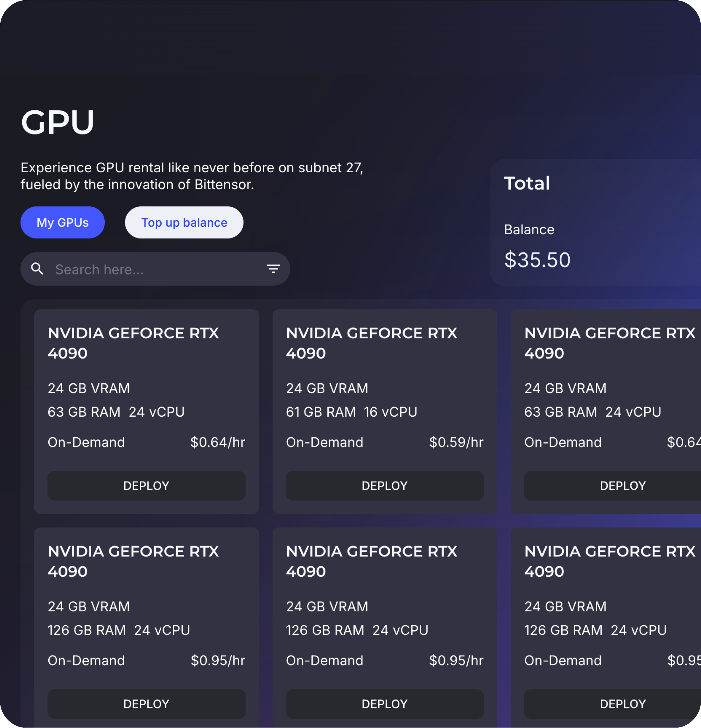Image resolution: width=701 pixels, height=728 pixels.
Task: Focus the Search here field
Action: point(155,269)
